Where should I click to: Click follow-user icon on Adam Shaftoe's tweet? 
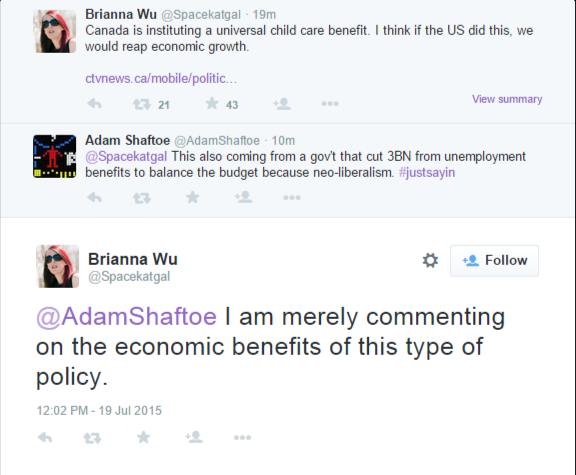pyautogui.click(x=243, y=197)
